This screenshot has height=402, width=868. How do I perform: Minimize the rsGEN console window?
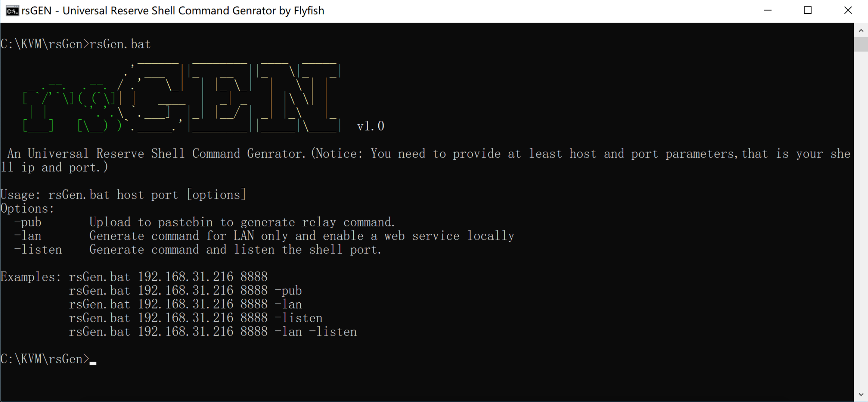pos(768,11)
